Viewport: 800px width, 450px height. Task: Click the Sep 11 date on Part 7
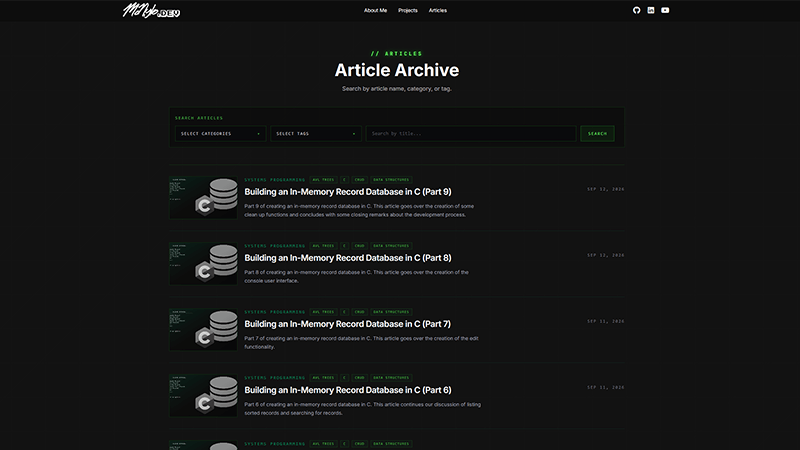pos(606,321)
